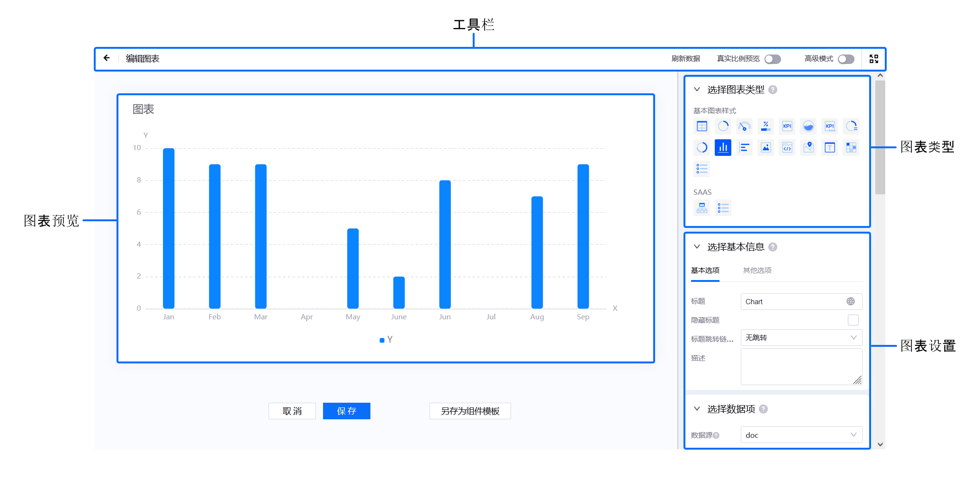Go back with the arrow in toolbar

click(107, 58)
